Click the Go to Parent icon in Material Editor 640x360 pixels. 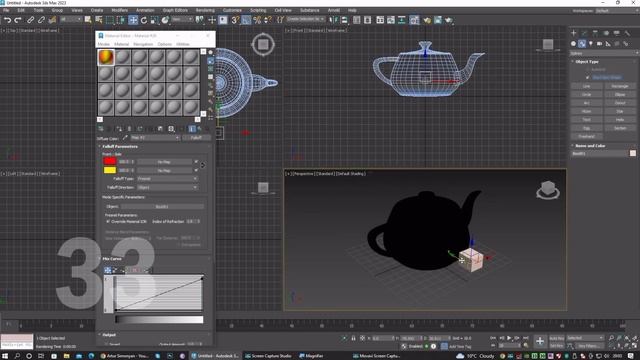(x=200, y=129)
